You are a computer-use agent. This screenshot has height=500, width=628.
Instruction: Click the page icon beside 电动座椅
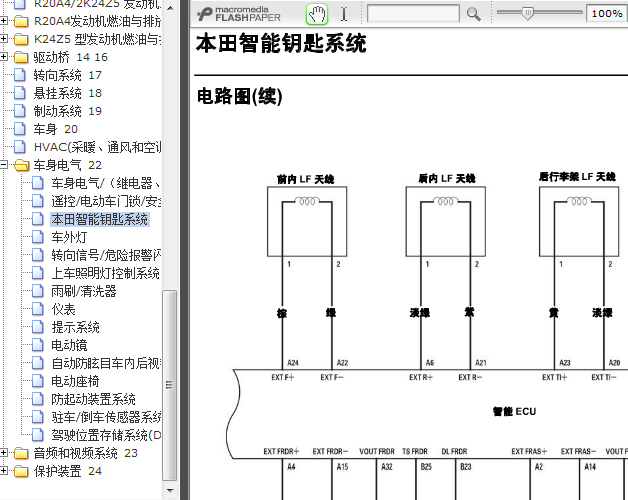[x=38, y=381]
